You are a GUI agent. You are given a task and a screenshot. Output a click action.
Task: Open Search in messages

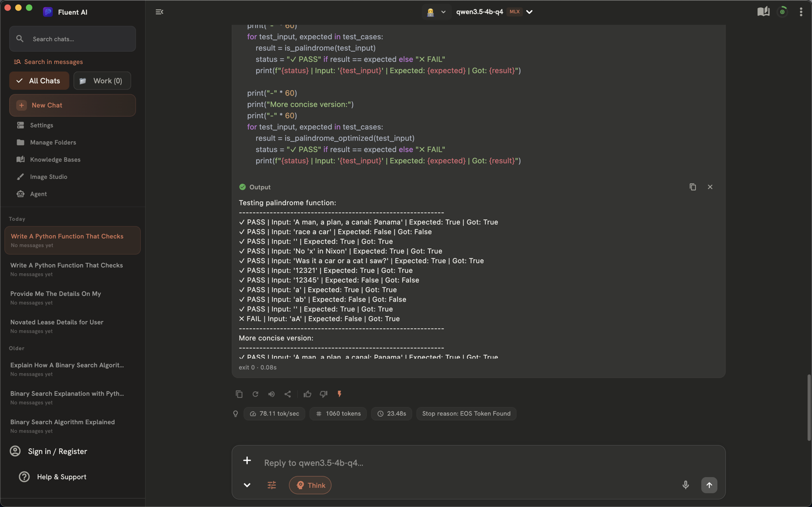pos(48,62)
